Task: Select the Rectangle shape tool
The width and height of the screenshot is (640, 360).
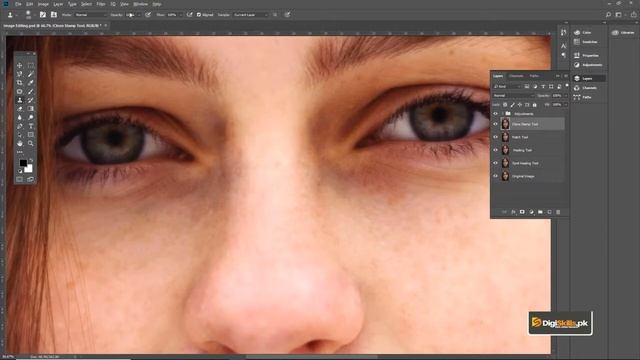Action: click(x=31, y=135)
